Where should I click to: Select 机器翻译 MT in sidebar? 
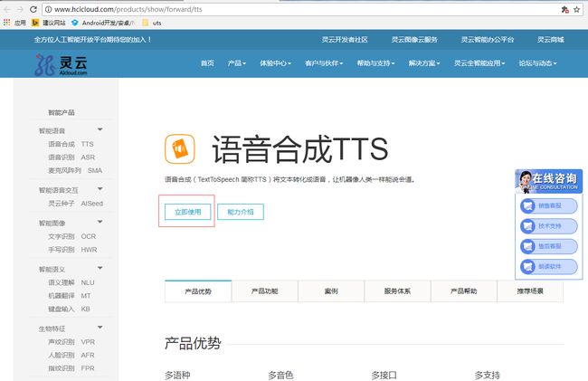70,296
